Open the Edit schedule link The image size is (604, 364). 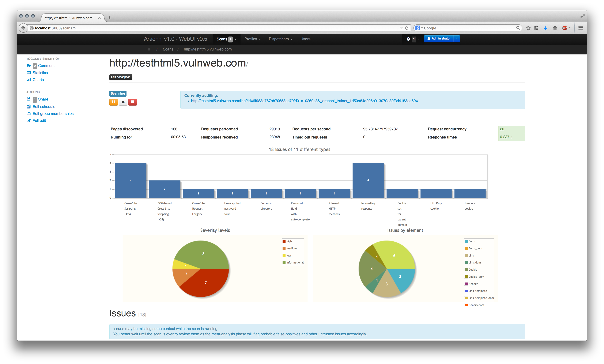[x=44, y=107]
